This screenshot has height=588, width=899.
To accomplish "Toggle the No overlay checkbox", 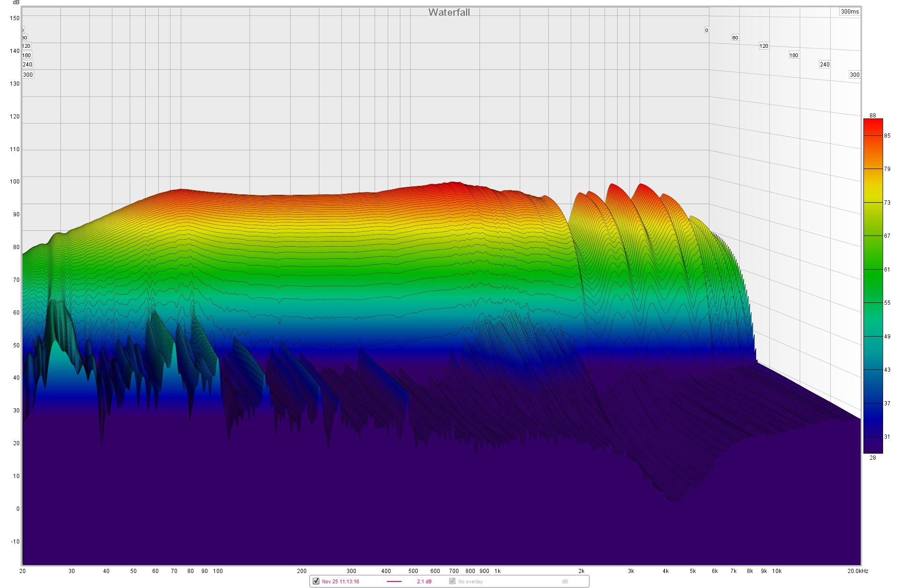I will point(452,581).
